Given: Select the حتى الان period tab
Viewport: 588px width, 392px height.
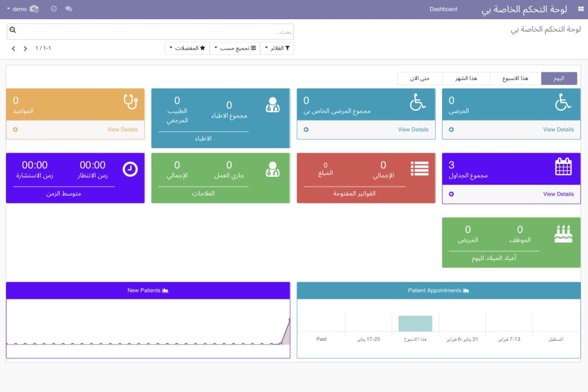Looking at the screenshot, I should 420,78.
